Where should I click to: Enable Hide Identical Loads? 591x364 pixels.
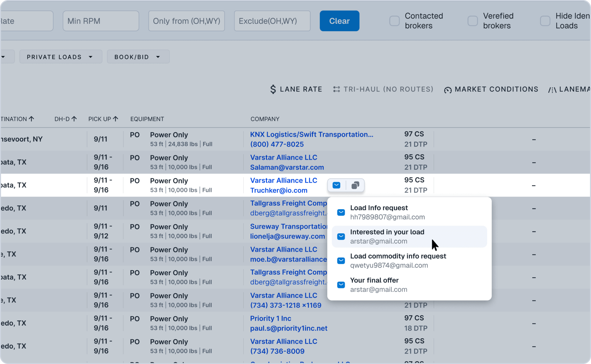[545, 21]
